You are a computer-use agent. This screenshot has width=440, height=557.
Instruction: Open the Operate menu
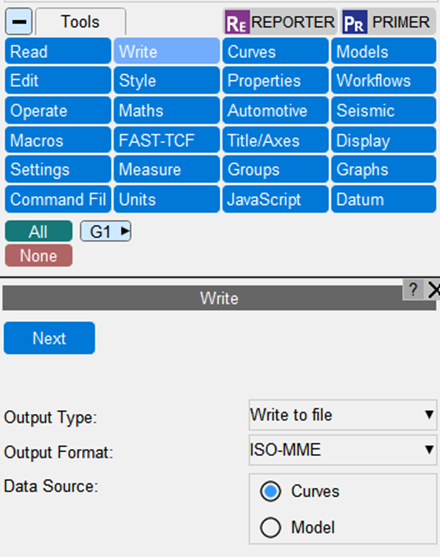click(x=58, y=110)
